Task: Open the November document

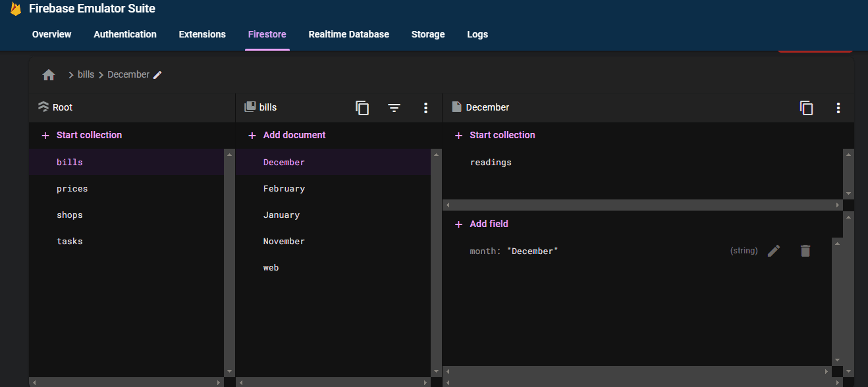Action: 333,241
